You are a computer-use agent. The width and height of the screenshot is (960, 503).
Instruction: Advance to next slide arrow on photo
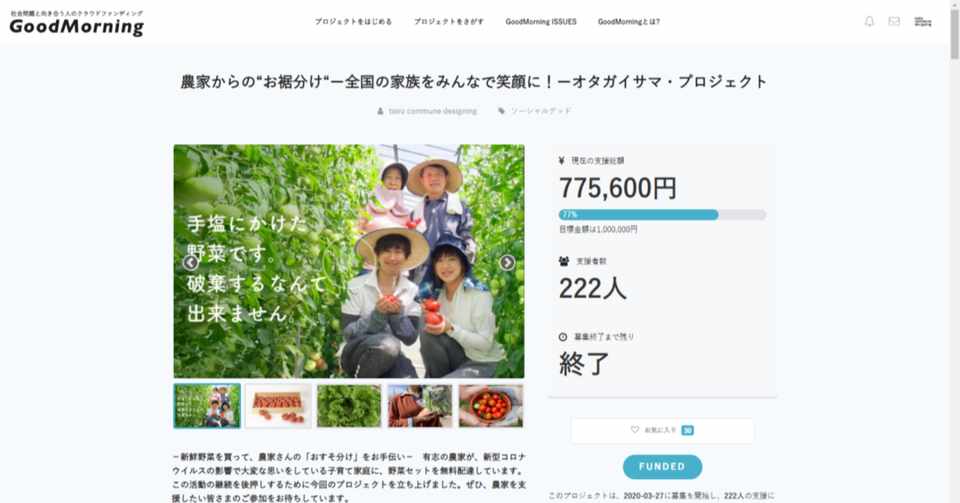click(507, 263)
